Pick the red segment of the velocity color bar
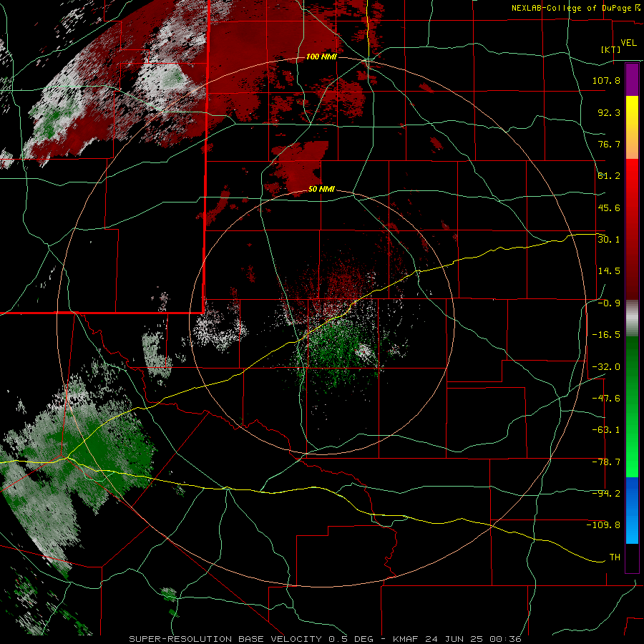This screenshot has height=644, width=644. [x=632, y=229]
